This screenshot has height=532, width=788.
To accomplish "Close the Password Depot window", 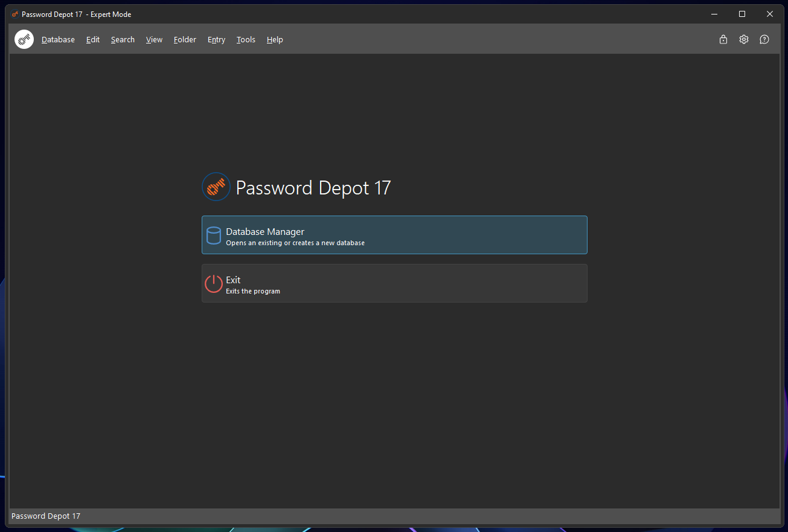I will (x=770, y=14).
